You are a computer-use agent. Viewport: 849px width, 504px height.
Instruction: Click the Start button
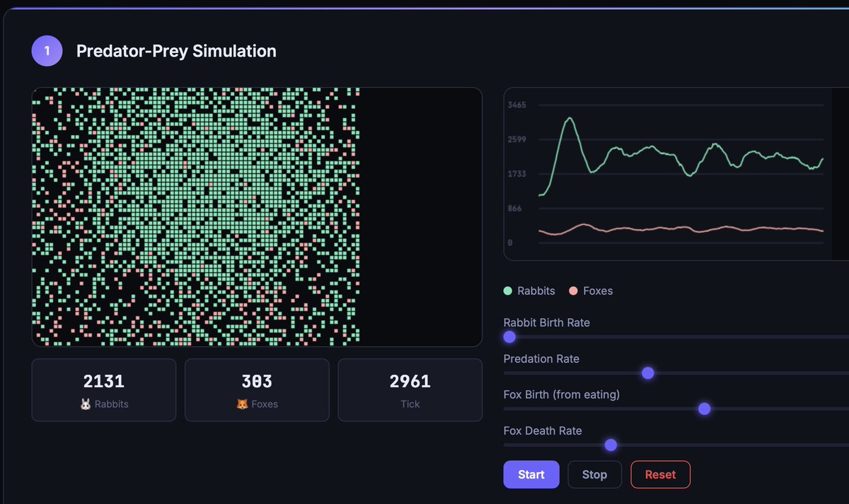click(x=531, y=474)
